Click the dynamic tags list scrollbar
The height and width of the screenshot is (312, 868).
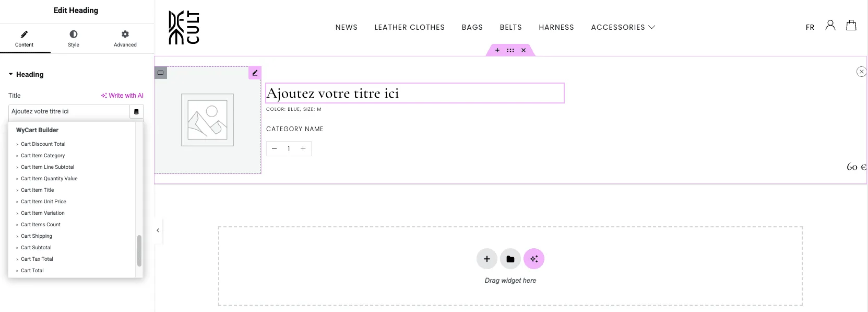[139, 251]
